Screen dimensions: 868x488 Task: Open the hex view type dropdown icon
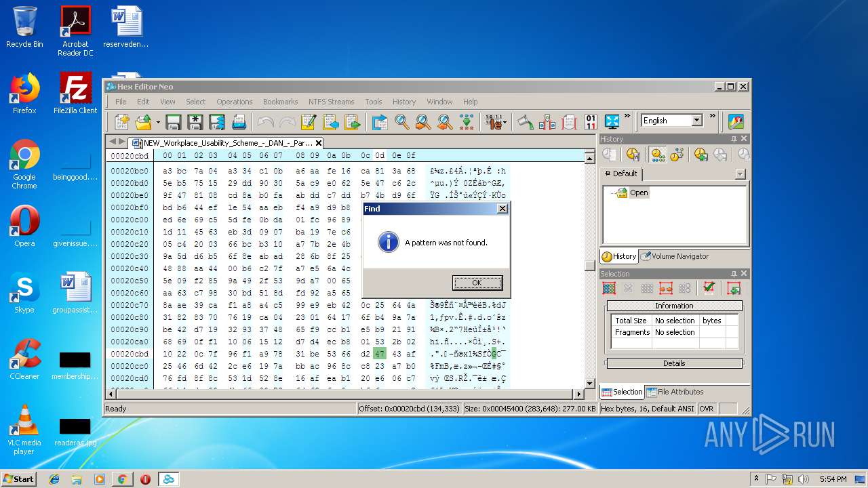tap(494, 122)
